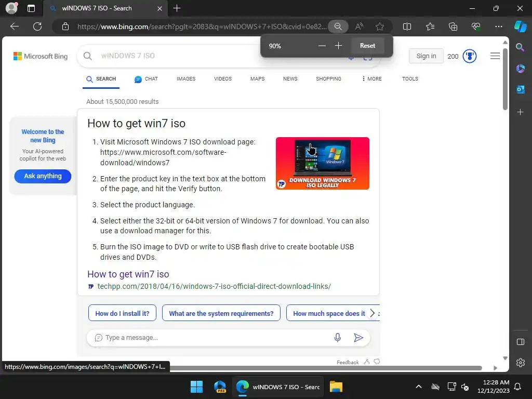Switch to the IMAGES tab
This screenshot has width=532, height=399.
[186, 79]
